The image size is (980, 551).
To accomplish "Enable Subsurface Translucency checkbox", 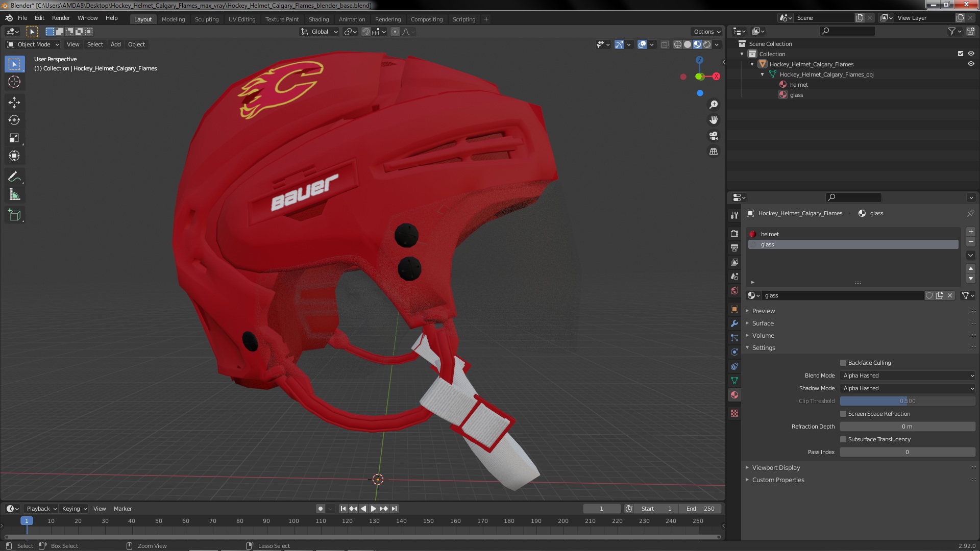I will pyautogui.click(x=843, y=439).
